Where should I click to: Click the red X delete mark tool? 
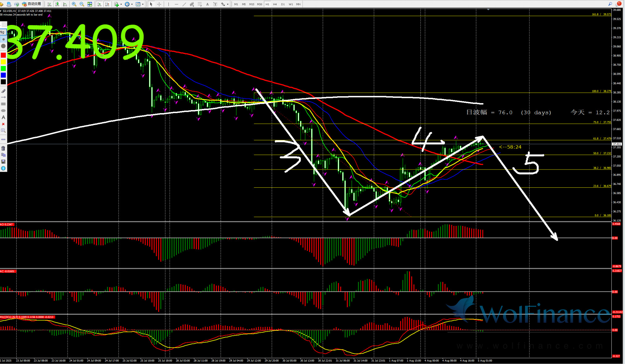pyautogui.click(x=3, y=124)
